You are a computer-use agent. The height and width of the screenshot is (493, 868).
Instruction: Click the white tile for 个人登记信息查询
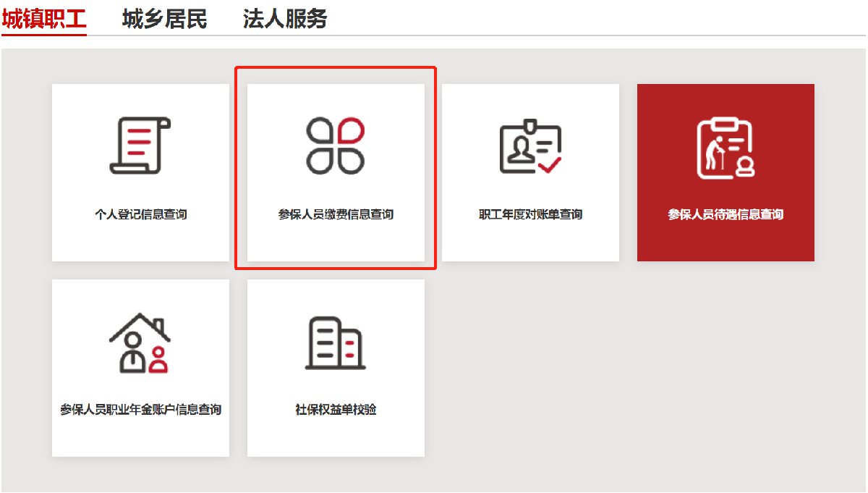(140, 172)
